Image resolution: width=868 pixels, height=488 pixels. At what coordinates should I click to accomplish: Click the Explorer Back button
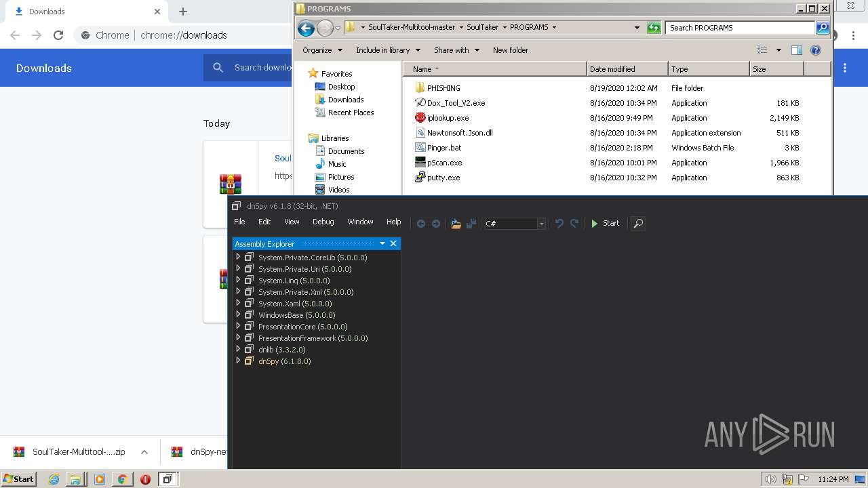[x=306, y=28]
